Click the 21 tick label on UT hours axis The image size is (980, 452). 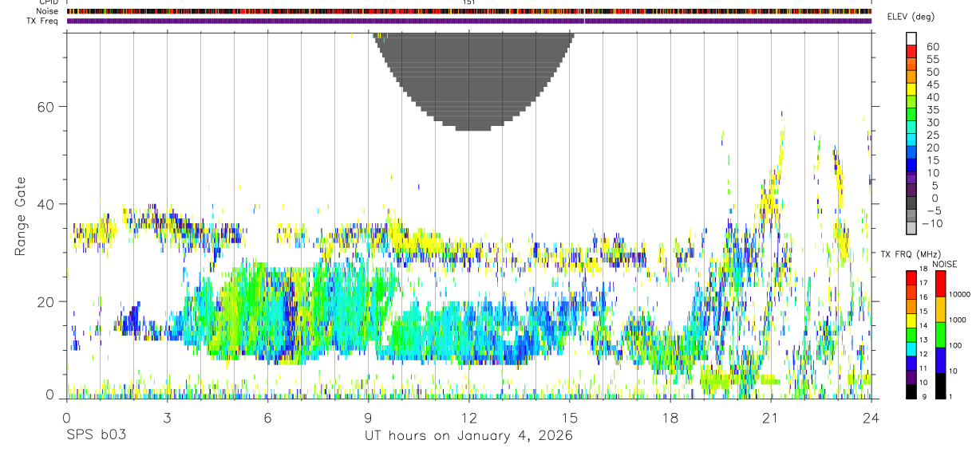[x=770, y=417]
